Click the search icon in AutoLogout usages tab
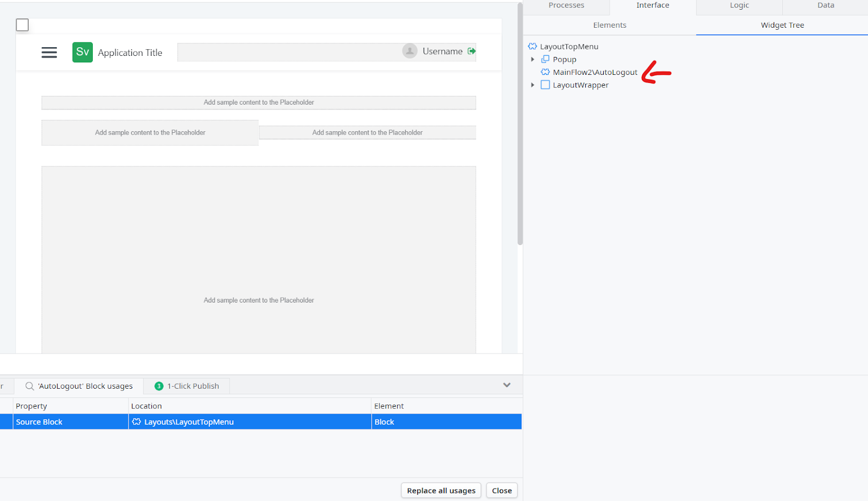The image size is (868, 501). tap(30, 386)
